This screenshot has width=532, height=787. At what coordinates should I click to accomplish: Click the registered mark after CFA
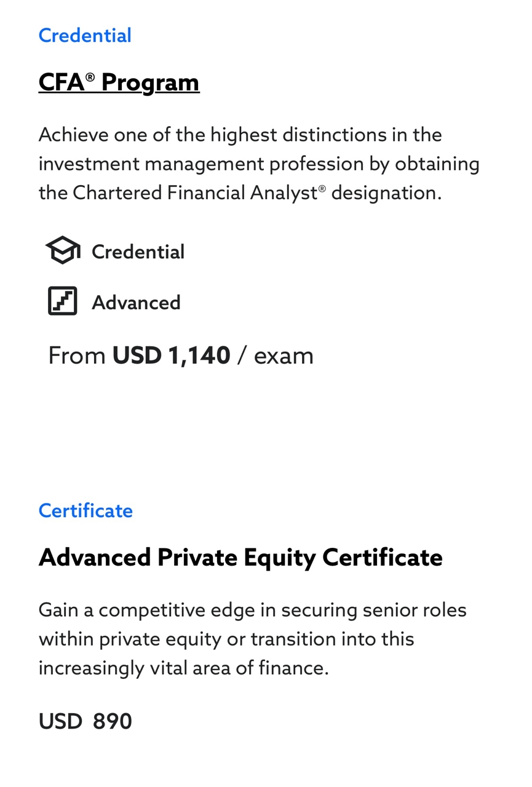click(90, 76)
